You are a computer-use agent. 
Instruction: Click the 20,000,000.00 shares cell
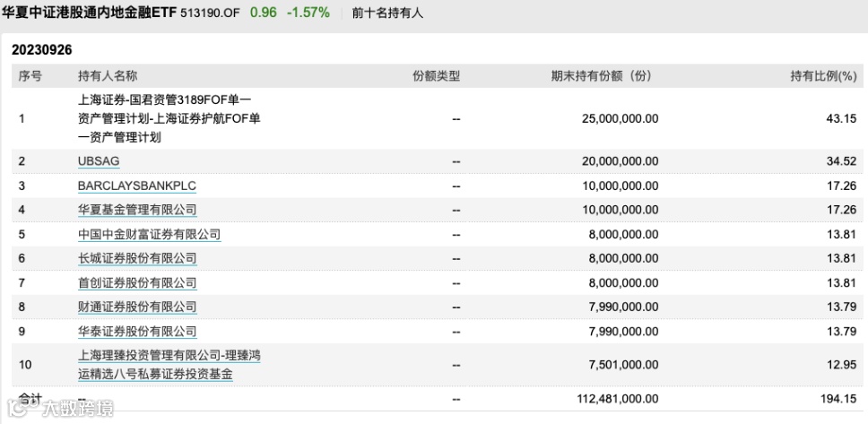(x=620, y=161)
